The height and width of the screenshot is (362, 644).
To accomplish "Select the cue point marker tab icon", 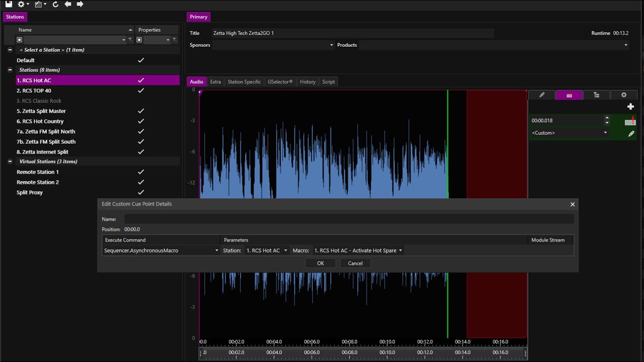I will coord(569,95).
